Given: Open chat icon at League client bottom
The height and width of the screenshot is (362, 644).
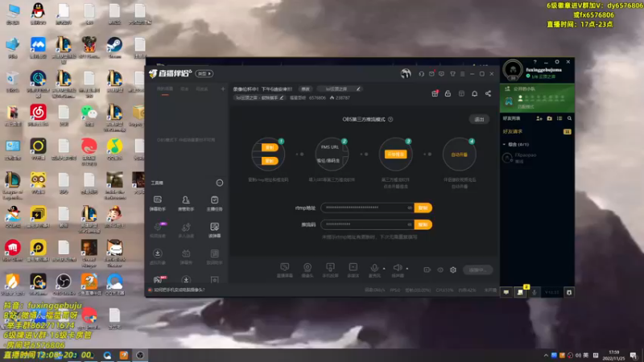Looking at the screenshot, I should pos(506,292).
